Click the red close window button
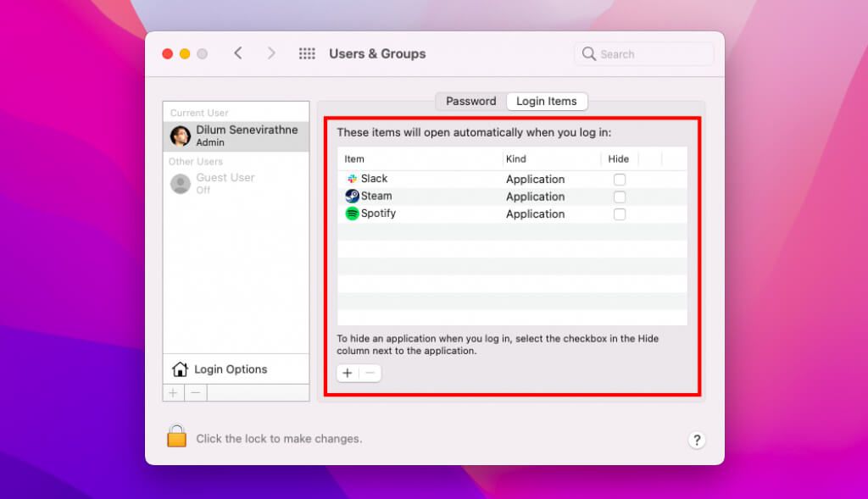This screenshot has height=499, width=868. [167, 53]
